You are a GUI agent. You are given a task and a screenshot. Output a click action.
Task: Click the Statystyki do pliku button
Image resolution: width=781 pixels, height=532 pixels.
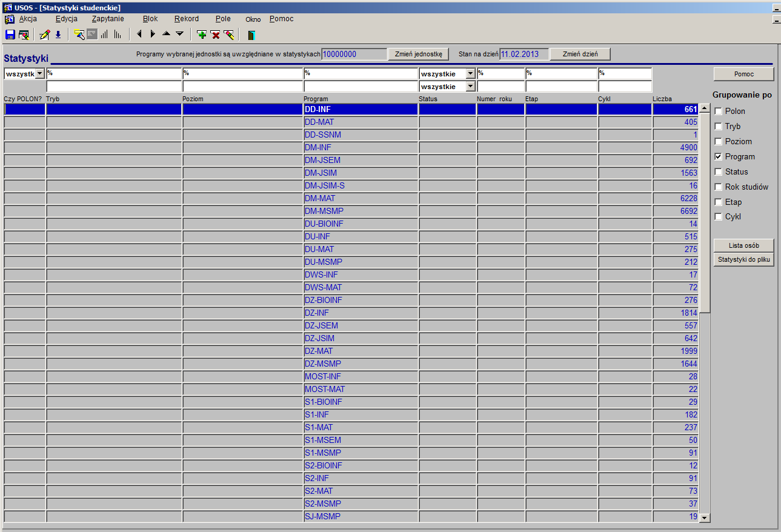(x=743, y=259)
